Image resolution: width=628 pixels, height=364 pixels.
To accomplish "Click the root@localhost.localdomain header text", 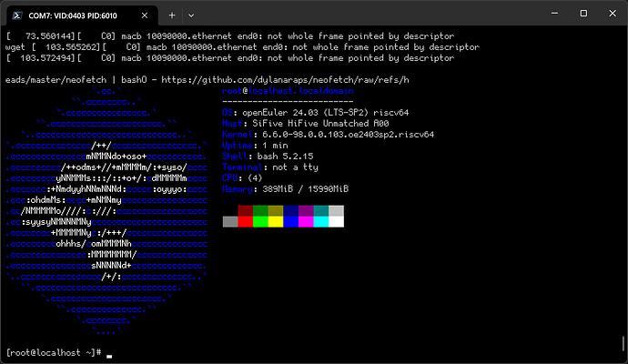I will 281,93.
